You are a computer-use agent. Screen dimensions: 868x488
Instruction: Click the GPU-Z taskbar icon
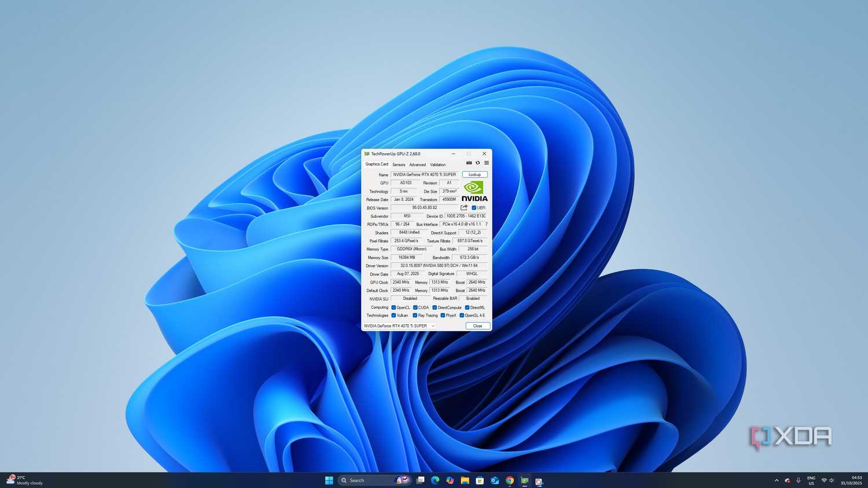point(524,480)
